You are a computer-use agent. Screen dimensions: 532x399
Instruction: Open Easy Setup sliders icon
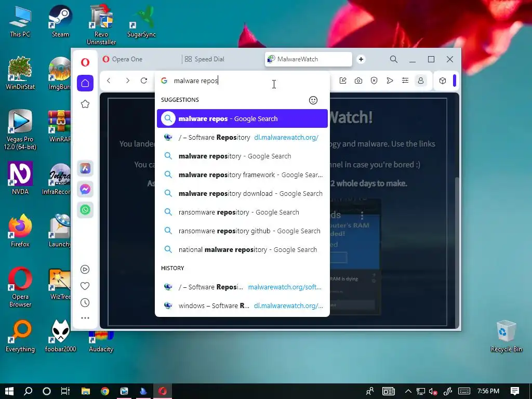405,81
